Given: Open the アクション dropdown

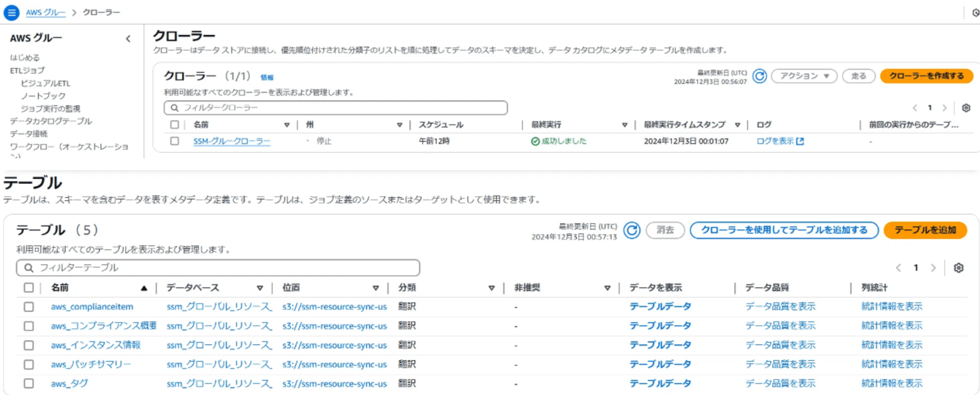Looking at the screenshot, I should tap(804, 76).
